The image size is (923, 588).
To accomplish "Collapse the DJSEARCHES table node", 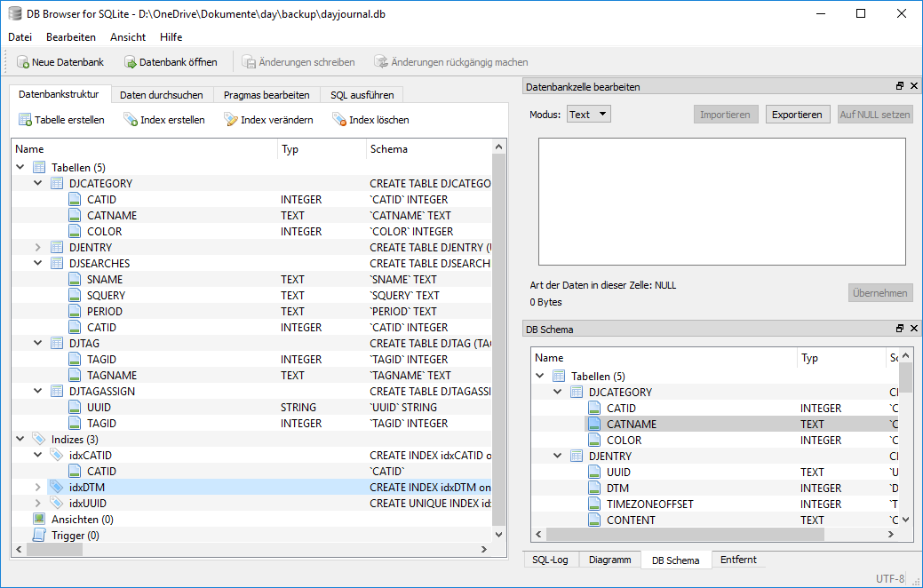I will (37, 263).
